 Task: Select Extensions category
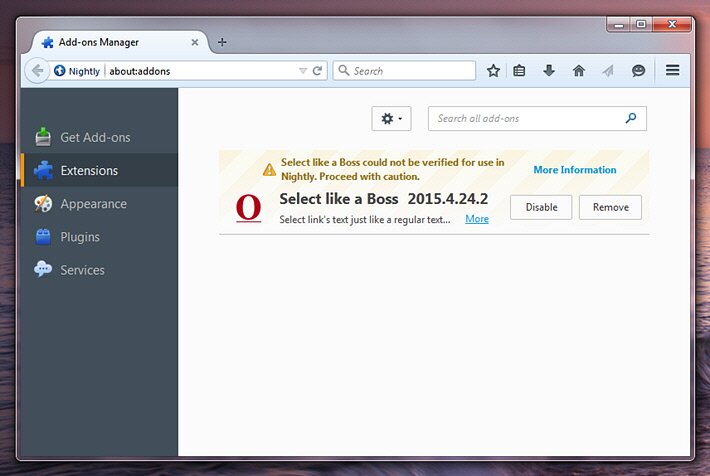[99, 170]
